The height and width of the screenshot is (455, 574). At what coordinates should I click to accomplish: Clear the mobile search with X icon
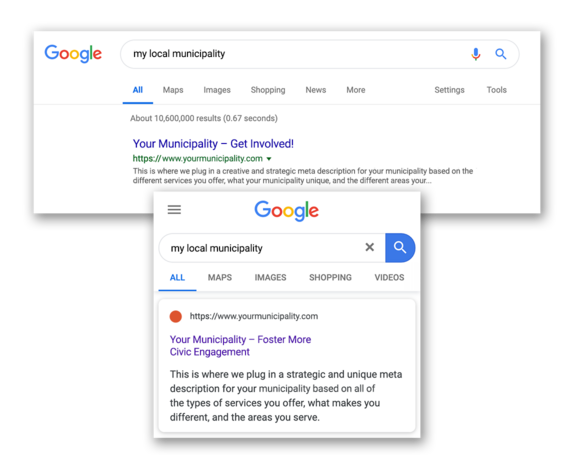coord(370,247)
